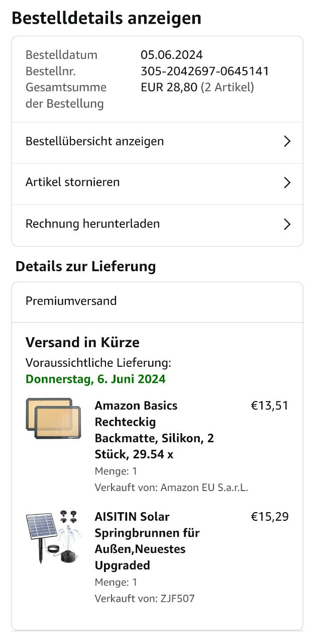Image resolution: width=314 pixels, height=644 pixels.
Task: Tap the Rechnung herunterladen text
Action: click(x=93, y=224)
